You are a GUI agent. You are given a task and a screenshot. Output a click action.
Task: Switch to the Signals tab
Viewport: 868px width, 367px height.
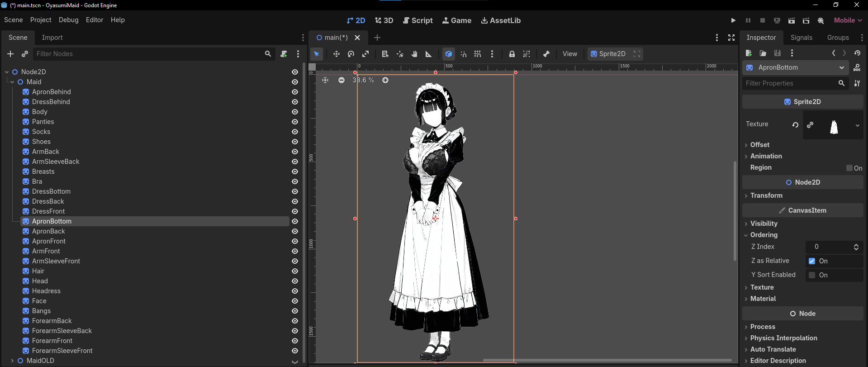pyautogui.click(x=801, y=38)
